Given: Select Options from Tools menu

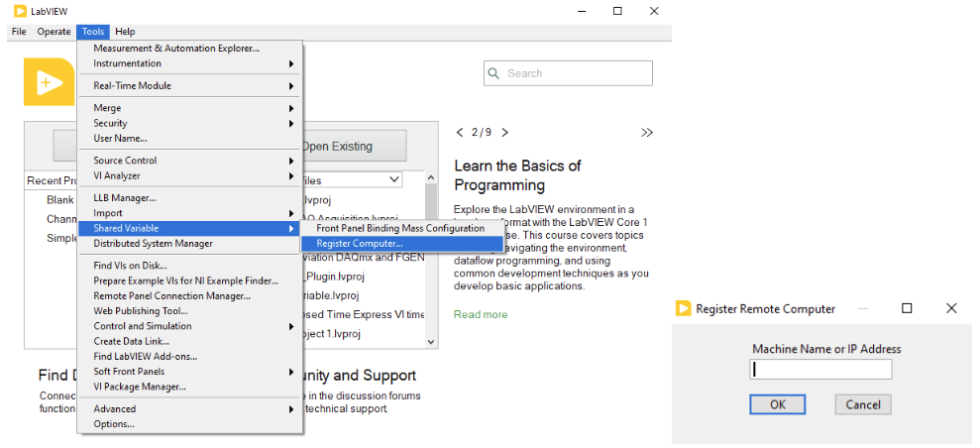Looking at the screenshot, I should tap(114, 424).
